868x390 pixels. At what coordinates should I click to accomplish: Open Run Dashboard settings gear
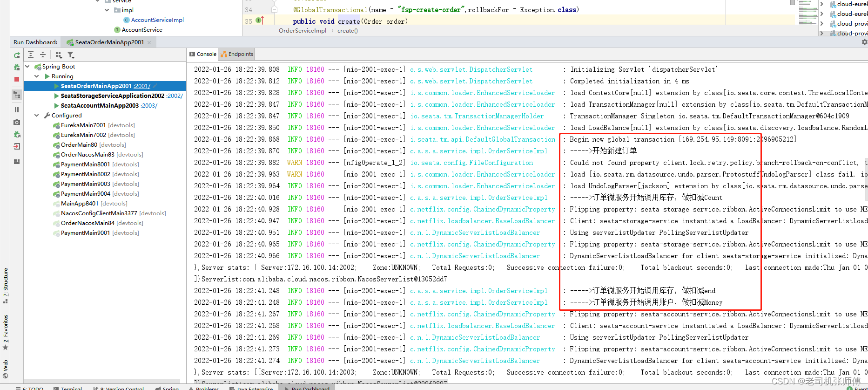coord(864,42)
